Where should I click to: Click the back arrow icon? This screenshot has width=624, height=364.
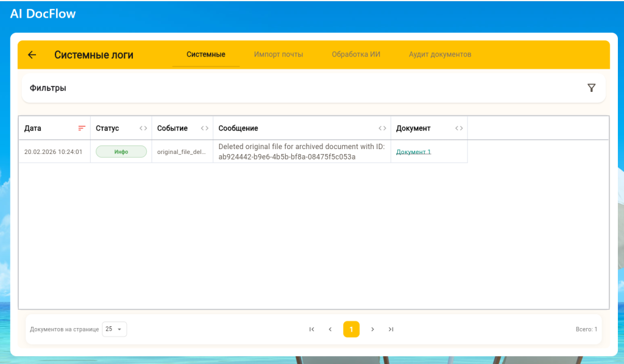(x=32, y=55)
